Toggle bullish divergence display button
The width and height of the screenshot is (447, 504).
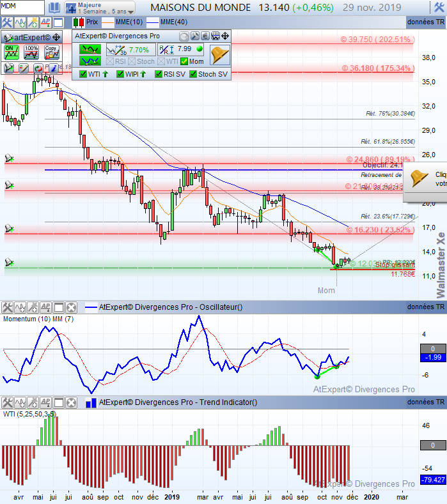[x=90, y=61]
